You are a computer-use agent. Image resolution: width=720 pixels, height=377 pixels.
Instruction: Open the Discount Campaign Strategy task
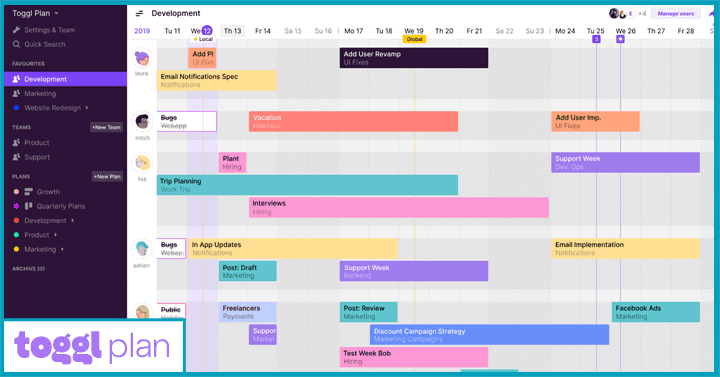(489, 334)
